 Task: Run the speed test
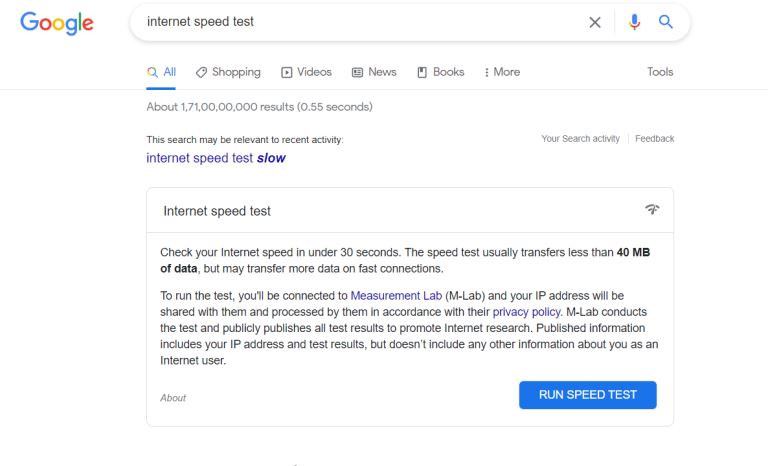point(588,395)
